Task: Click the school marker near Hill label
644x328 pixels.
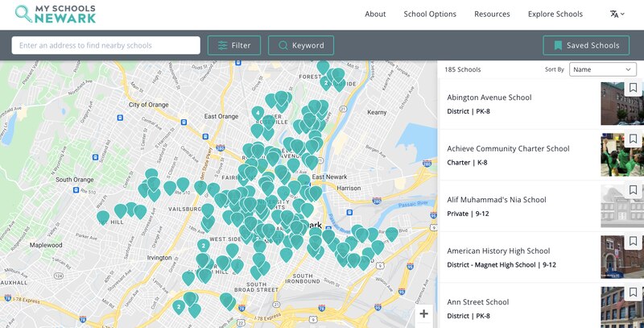Action: click(103, 218)
